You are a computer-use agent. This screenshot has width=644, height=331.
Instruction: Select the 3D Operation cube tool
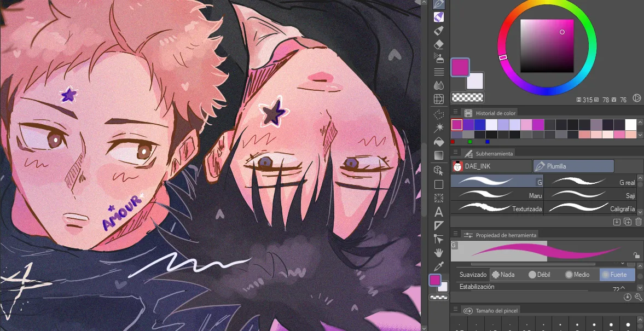pyautogui.click(x=439, y=171)
